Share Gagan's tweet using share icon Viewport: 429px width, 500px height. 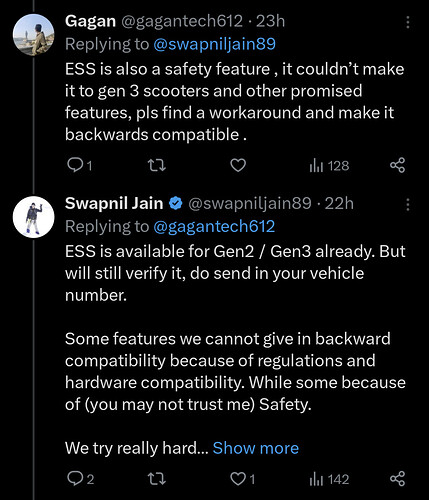tap(397, 165)
